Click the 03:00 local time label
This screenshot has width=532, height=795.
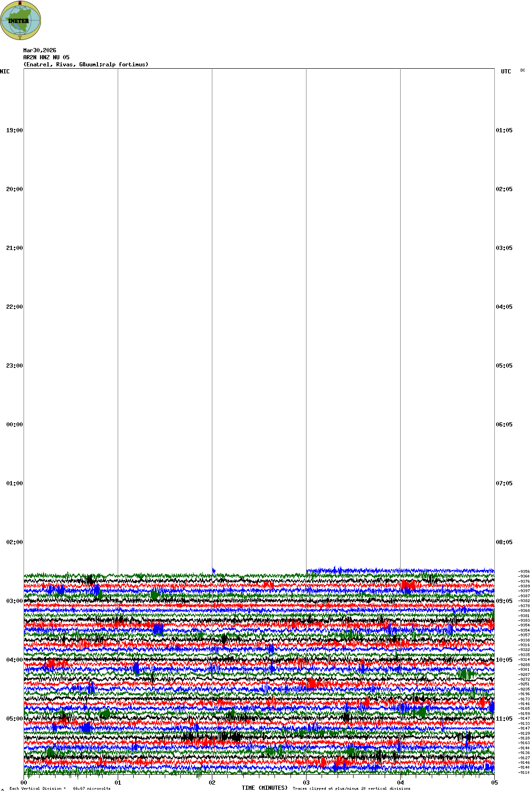14,601
